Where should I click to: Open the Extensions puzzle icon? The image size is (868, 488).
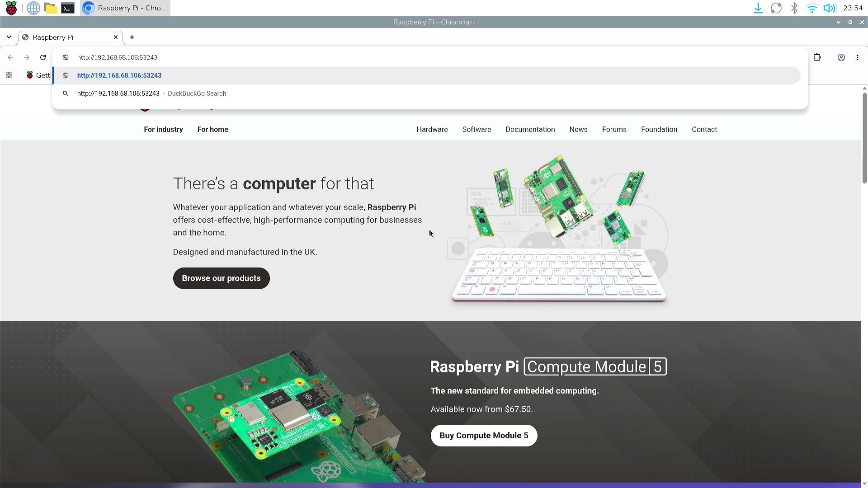817,57
